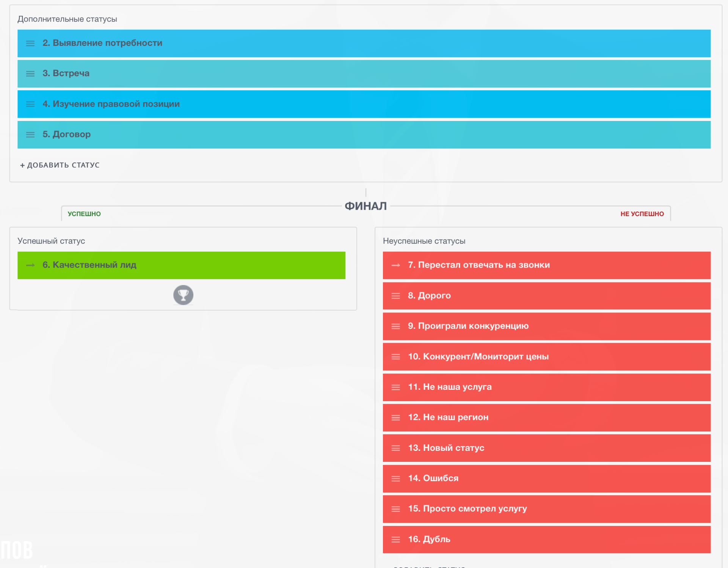Select the Не наш регион status
The height and width of the screenshot is (568, 728).
[546, 417]
